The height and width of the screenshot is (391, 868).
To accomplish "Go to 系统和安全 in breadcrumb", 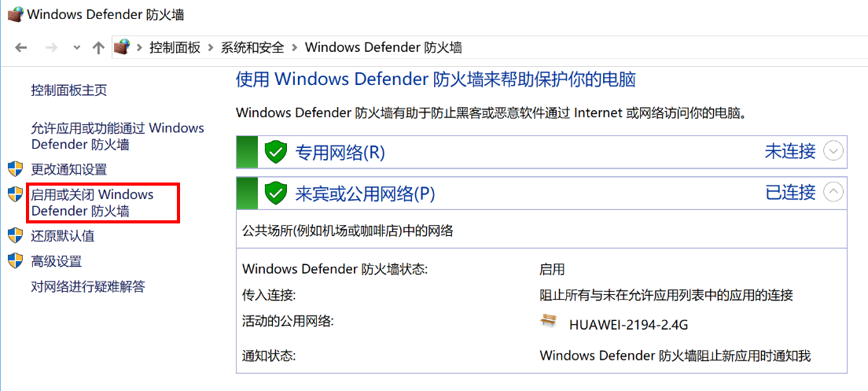I will [252, 47].
